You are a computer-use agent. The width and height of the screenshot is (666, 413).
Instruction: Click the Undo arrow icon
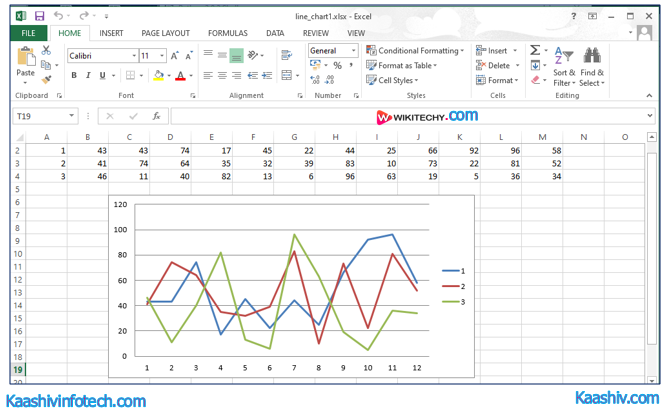[59, 16]
